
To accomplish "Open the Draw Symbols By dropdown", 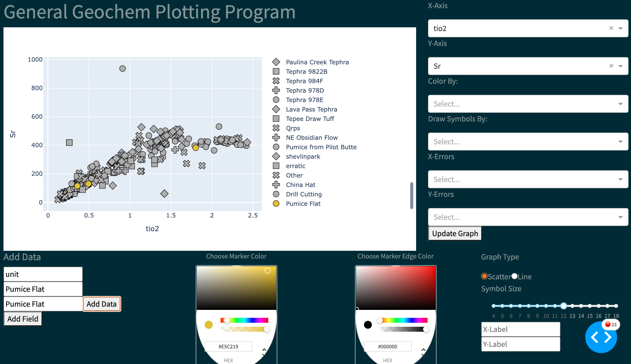I will tap(528, 142).
